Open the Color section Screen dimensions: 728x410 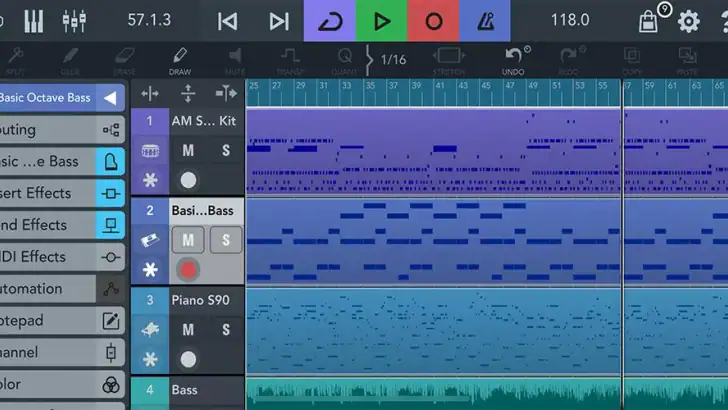pyautogui.click(x=62, y=384)
